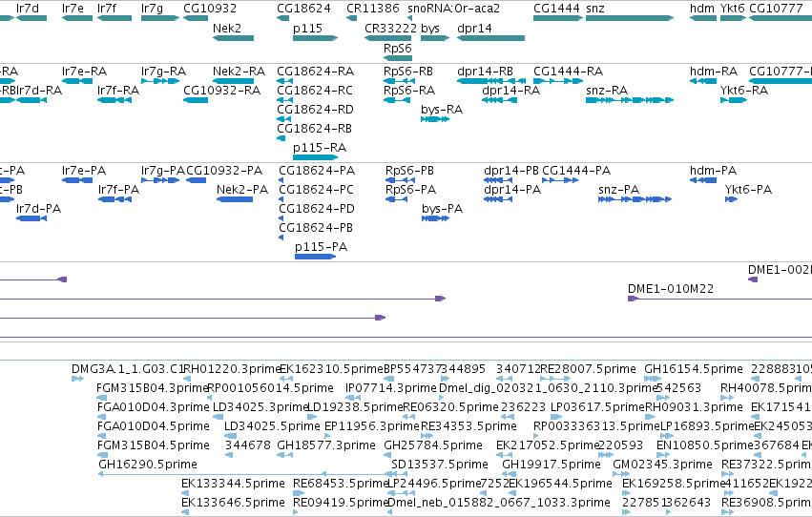Open the GM02345.3prime EST label
This screenshot has height=517, width=812.
tap(663, 465)
